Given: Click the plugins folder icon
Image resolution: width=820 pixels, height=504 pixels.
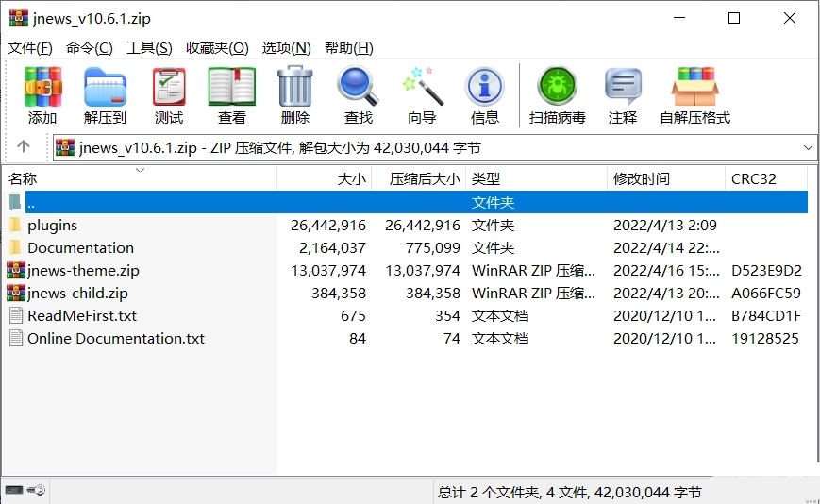Looking at the screenshot, I should tap(16, 226).
